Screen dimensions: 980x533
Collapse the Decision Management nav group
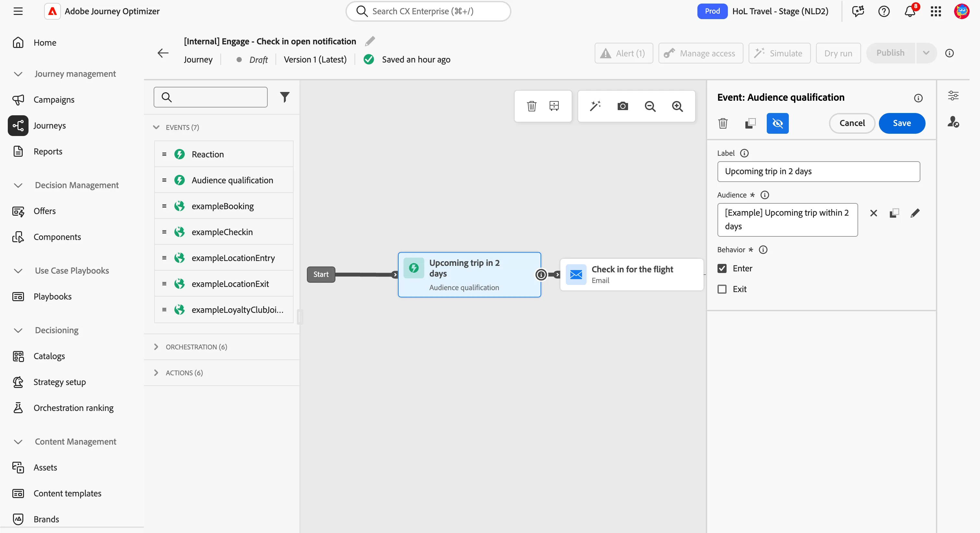coord(18,185)
